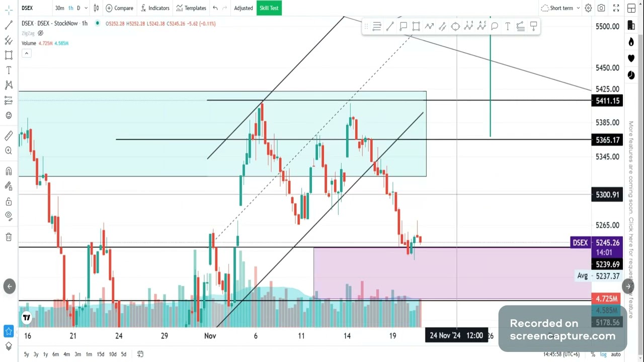Screen dimensions: 644x362
Task: Toggle auto scale mode
Action: click(x=616, y=354)
